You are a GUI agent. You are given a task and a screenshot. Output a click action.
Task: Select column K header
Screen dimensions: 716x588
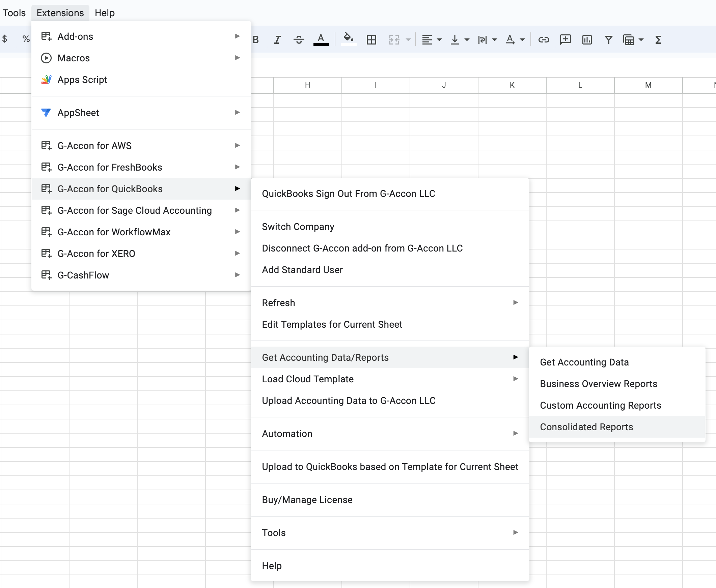coord(512,85)
